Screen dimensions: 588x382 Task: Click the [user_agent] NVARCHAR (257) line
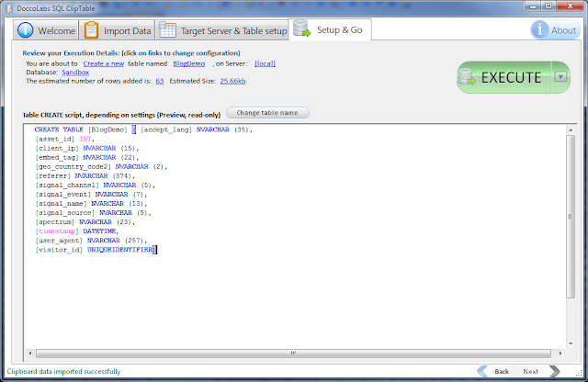[x=91, y=241]
